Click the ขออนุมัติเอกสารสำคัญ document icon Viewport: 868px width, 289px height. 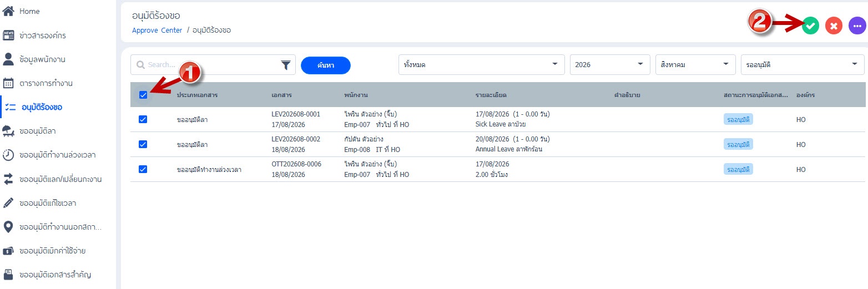[8, 275]
